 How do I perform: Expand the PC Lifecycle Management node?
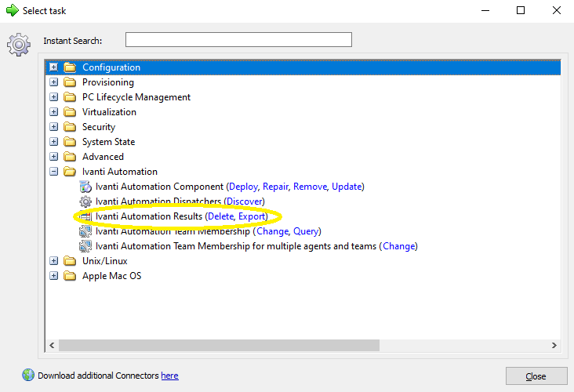click(54, 97)
